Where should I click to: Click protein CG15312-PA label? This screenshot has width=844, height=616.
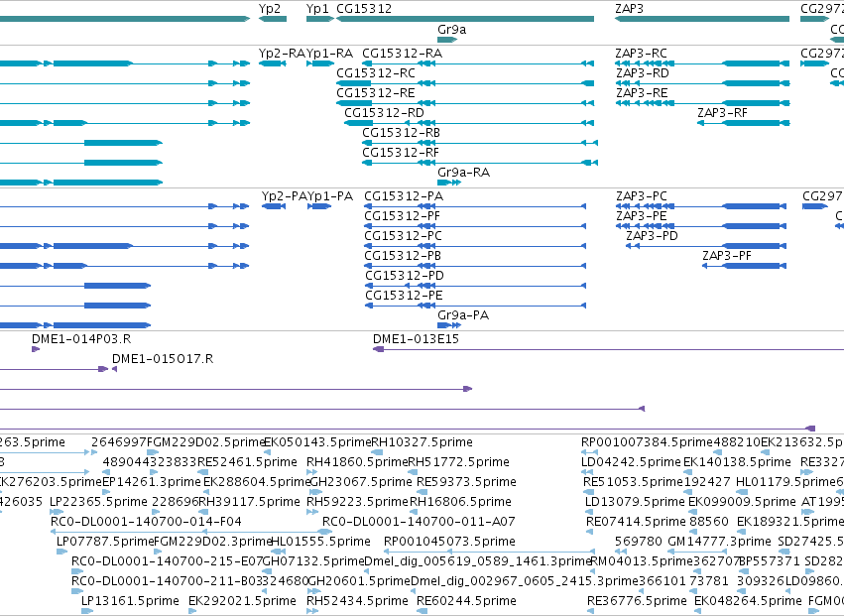pos(404,196)
